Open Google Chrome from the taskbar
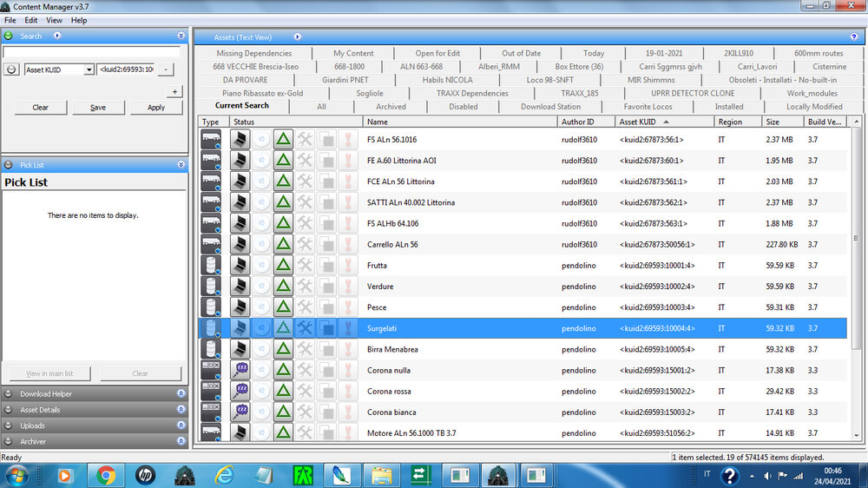The image size is (868, 488). tap(106, 475)
